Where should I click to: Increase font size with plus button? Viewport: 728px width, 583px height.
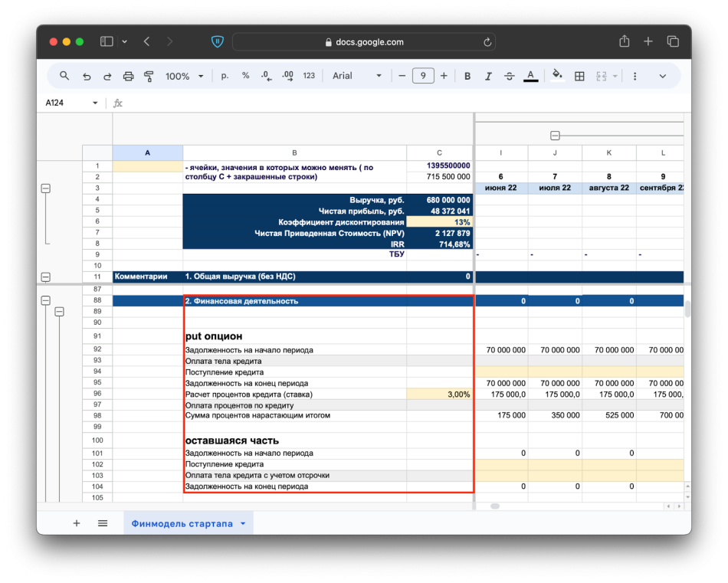pyautogui.click(x=444, y=76)
